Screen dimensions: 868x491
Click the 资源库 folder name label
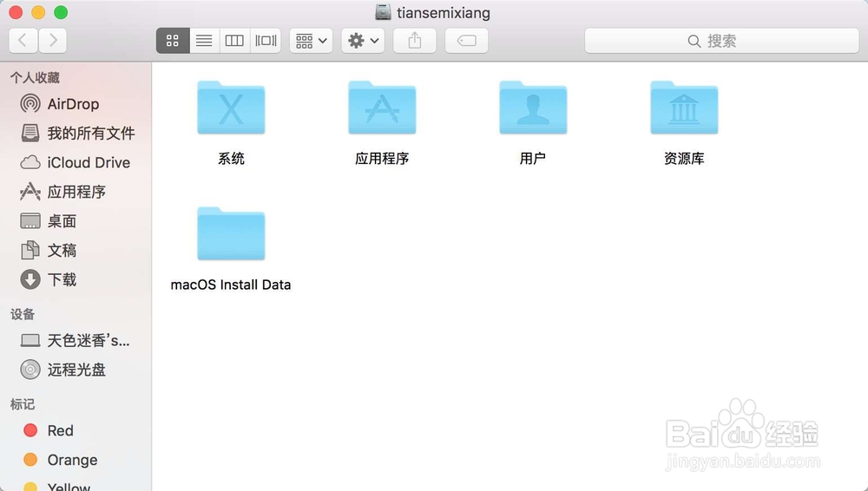684,158
